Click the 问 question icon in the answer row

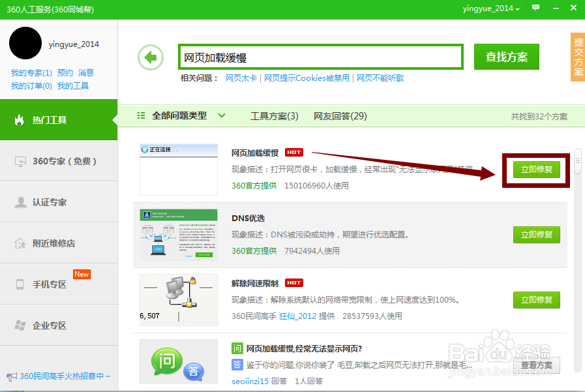click(x=237, y=348)
